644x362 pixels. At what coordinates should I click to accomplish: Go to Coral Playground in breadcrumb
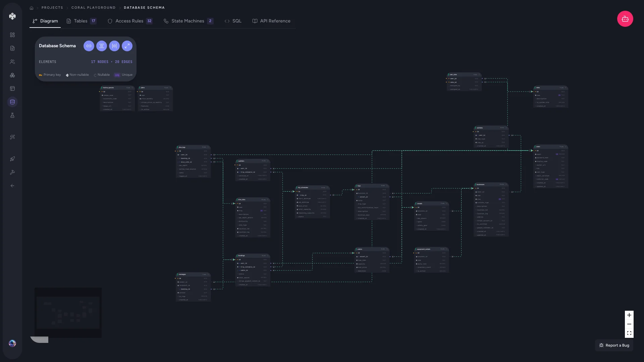click(x=94, y=7)
